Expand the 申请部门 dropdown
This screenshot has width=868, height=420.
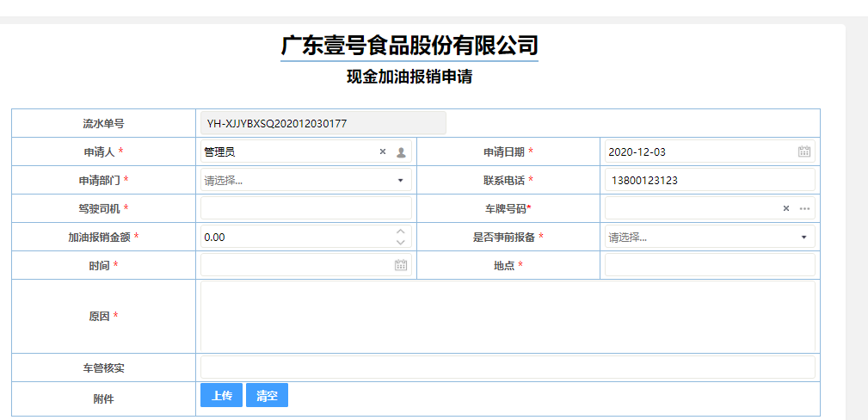401,181
